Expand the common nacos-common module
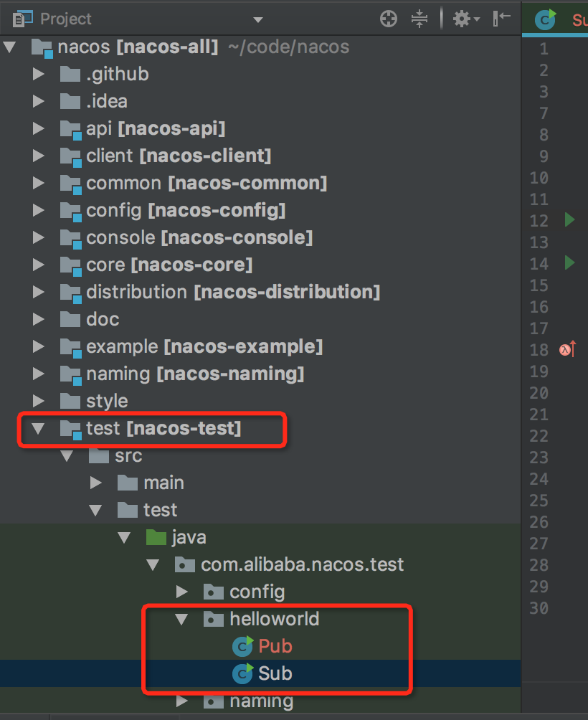This screenshot has width=588, height=720. point(39,183)
